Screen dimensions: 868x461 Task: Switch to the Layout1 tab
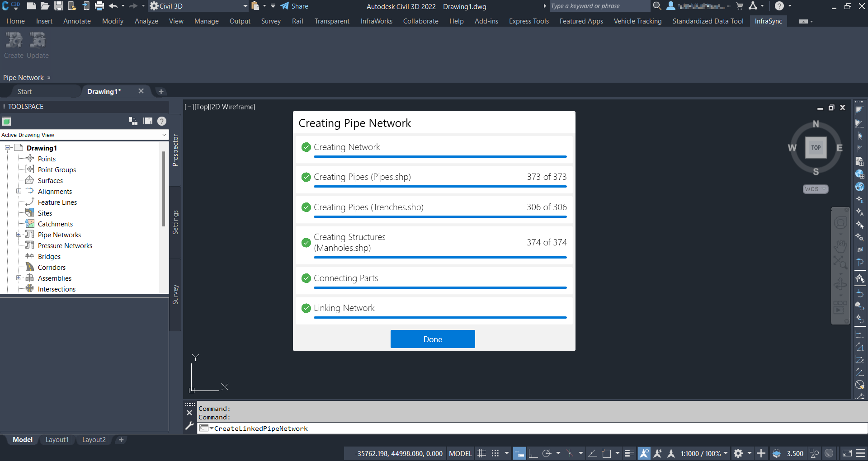57,440
